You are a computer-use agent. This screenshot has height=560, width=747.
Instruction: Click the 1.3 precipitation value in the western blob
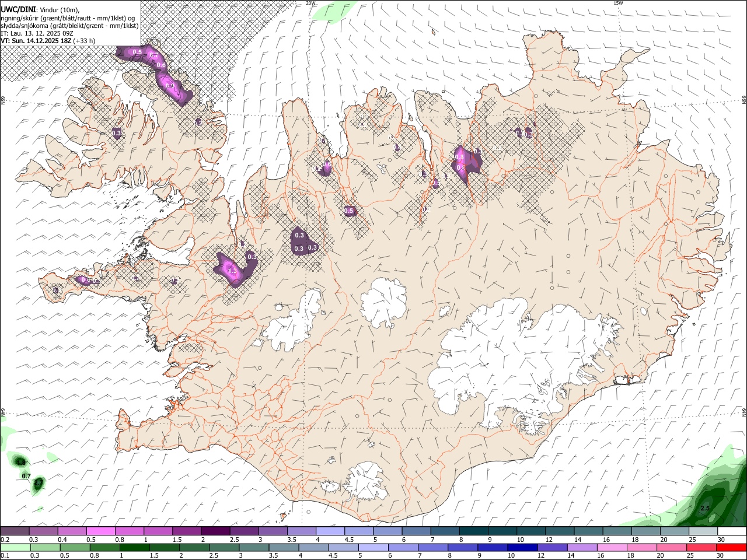232,271
